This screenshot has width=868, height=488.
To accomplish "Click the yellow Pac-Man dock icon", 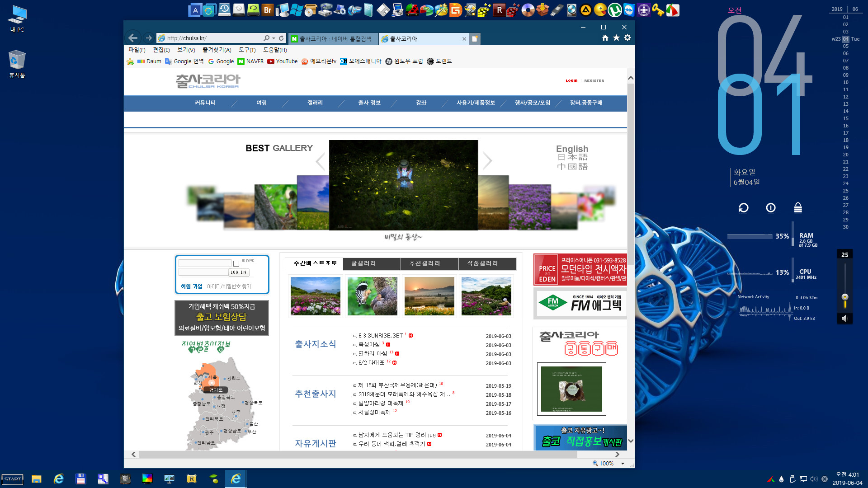I will pos(600,10).
